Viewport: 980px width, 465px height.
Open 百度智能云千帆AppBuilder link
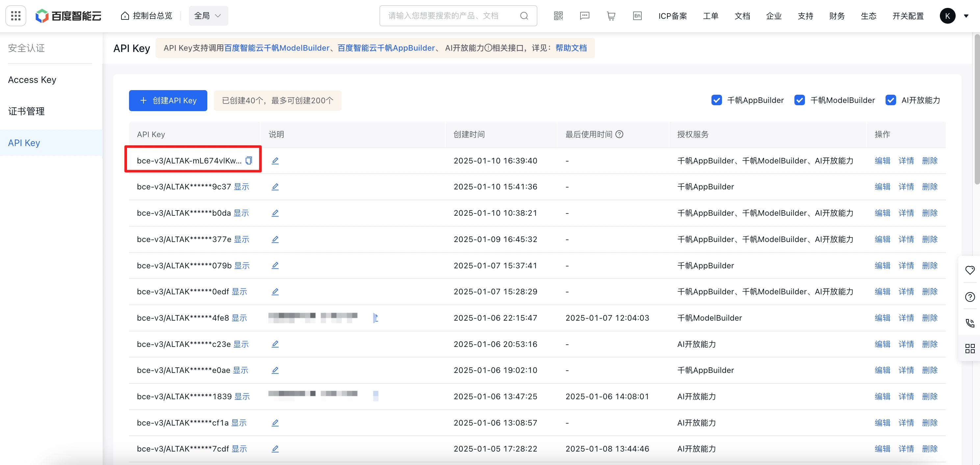(x=386, y=48)
